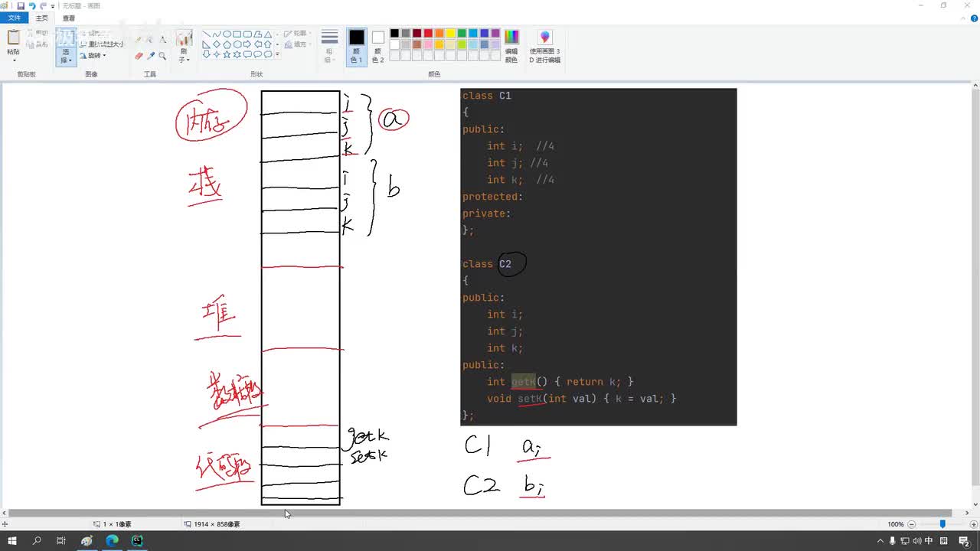This screenshot has width=980, height=551.
Task: Click the Save icon in the title bar
Action: (x=21, y=5)
